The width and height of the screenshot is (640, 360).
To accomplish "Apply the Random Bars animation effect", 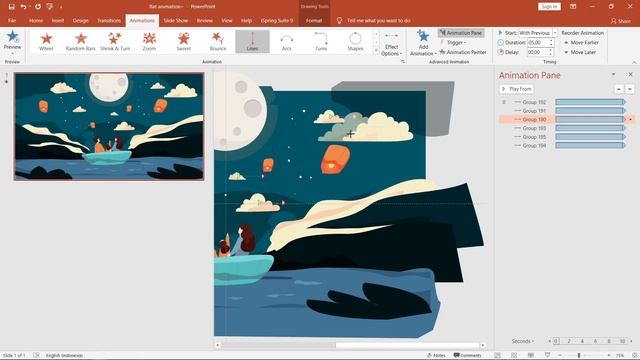I will pyautogui.click(x=80, y=42).
